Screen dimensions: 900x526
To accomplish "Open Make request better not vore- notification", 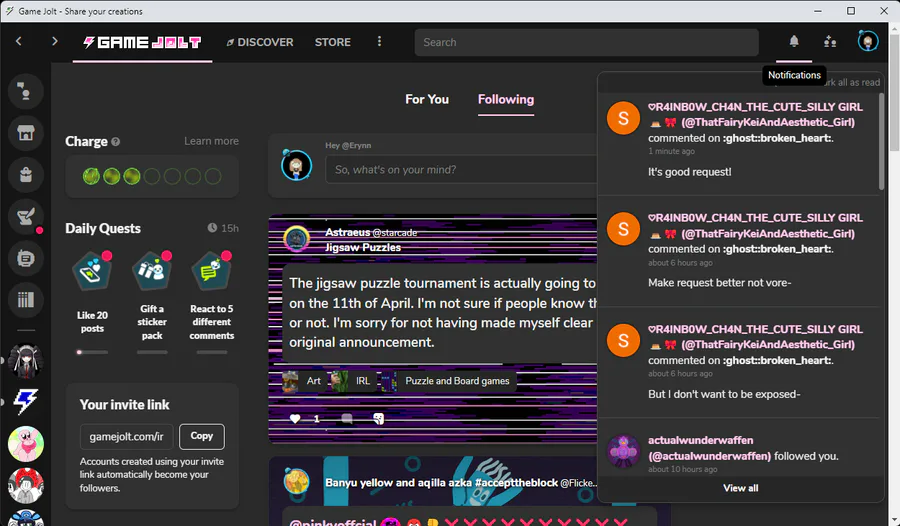I will click(738, 251).
